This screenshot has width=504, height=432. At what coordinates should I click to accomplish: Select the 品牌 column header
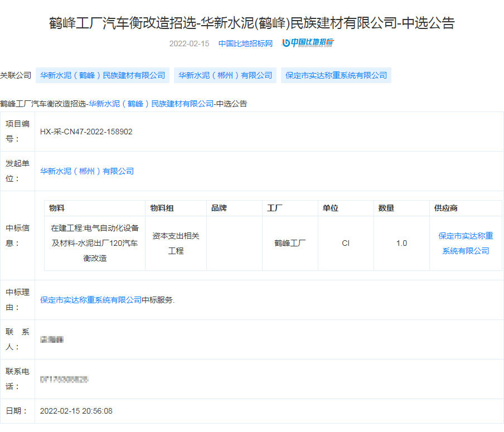(x=219, y=208)
